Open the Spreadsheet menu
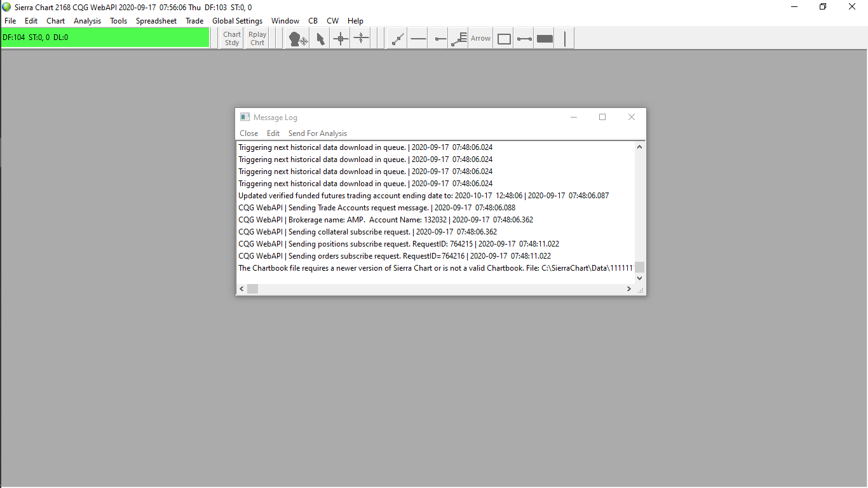This screenshot has height=488, width=868. coord(156,21)
